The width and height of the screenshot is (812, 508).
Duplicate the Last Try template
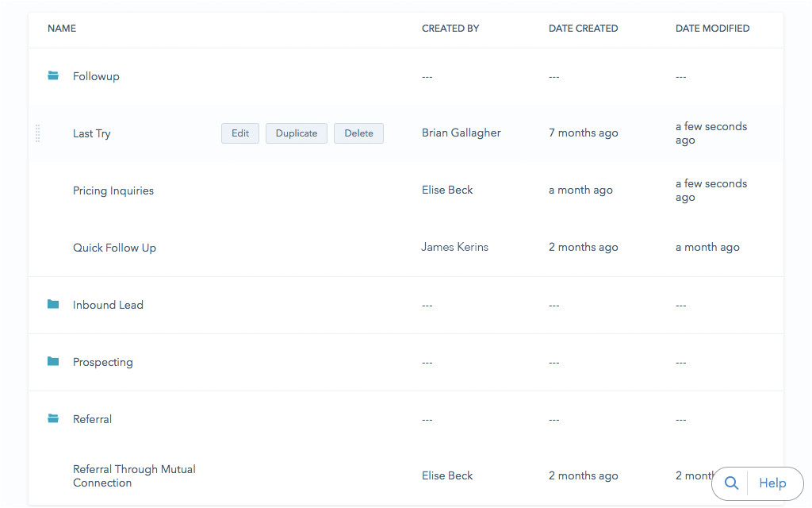[x=297, y=133]
